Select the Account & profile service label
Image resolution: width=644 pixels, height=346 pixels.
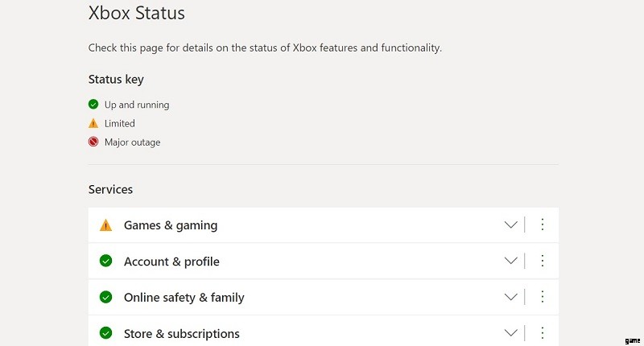(x=171, y=262)
